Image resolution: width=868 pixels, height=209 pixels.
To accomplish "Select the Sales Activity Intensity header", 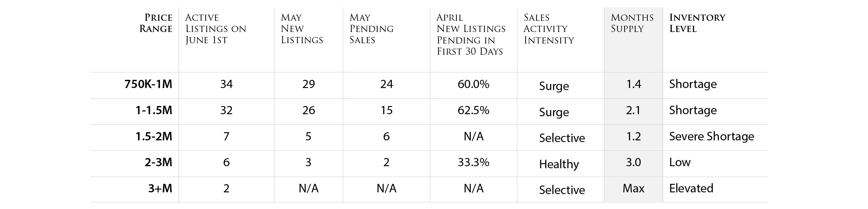I will (x=549, y=29).
